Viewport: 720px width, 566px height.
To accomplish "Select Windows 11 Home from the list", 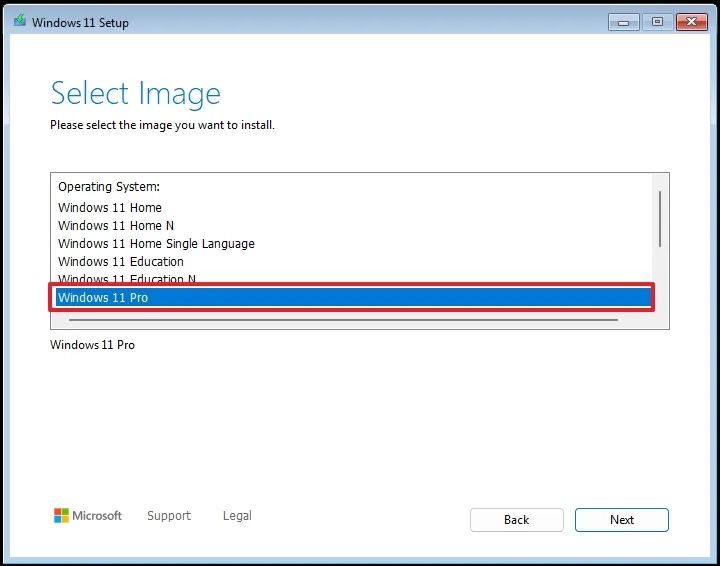I will (110, 208).
